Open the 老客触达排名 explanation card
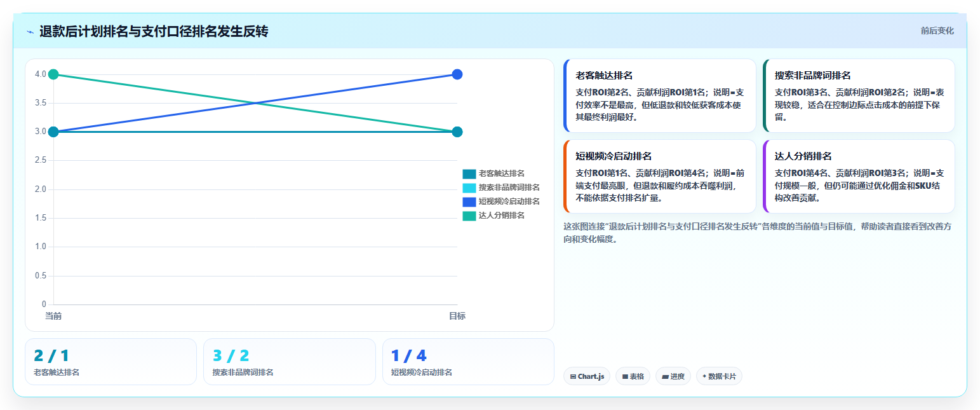Screen dimensions: 980x410 [x=659, y=95]
